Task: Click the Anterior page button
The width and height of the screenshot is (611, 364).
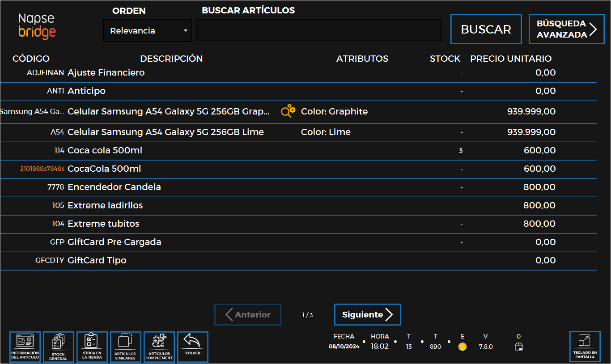Action: [x=248, y=315]
